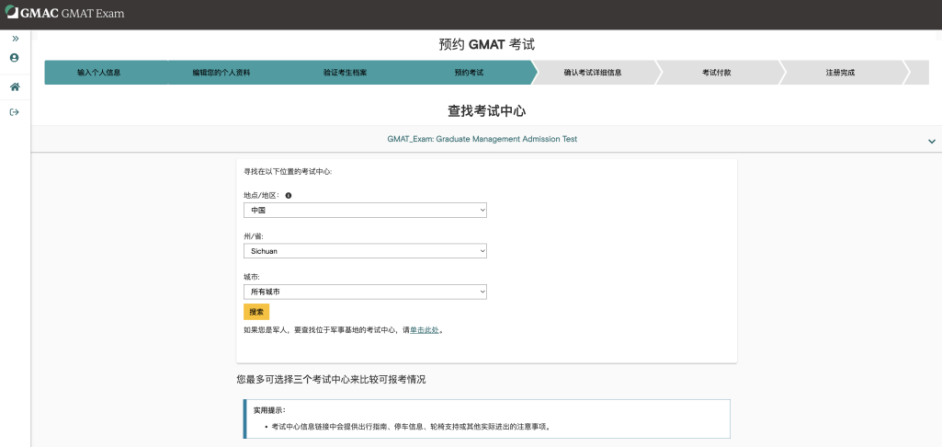Go to home via house icon
The width and height of the screenshot is (942, 447).
pyautogui.click(x=15, y=87)
